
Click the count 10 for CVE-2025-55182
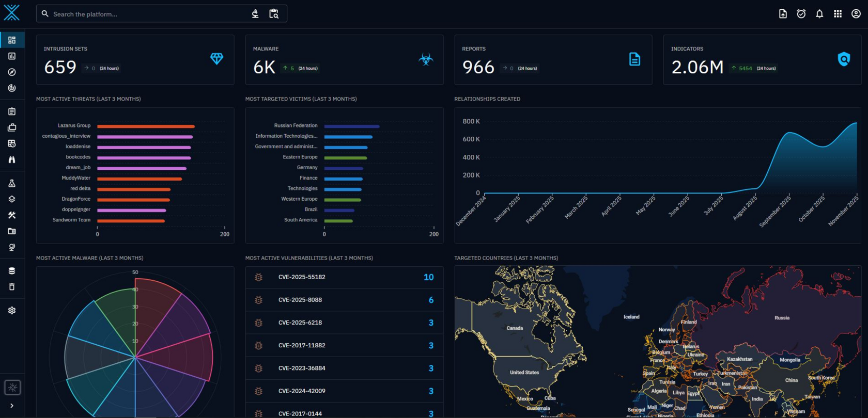click(x=428, y=277)
